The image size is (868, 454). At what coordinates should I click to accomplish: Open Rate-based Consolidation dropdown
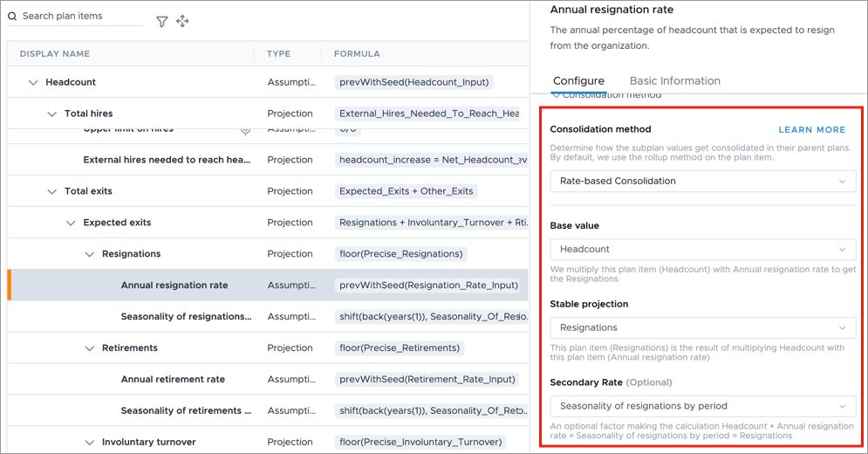[x=702, y=182]
